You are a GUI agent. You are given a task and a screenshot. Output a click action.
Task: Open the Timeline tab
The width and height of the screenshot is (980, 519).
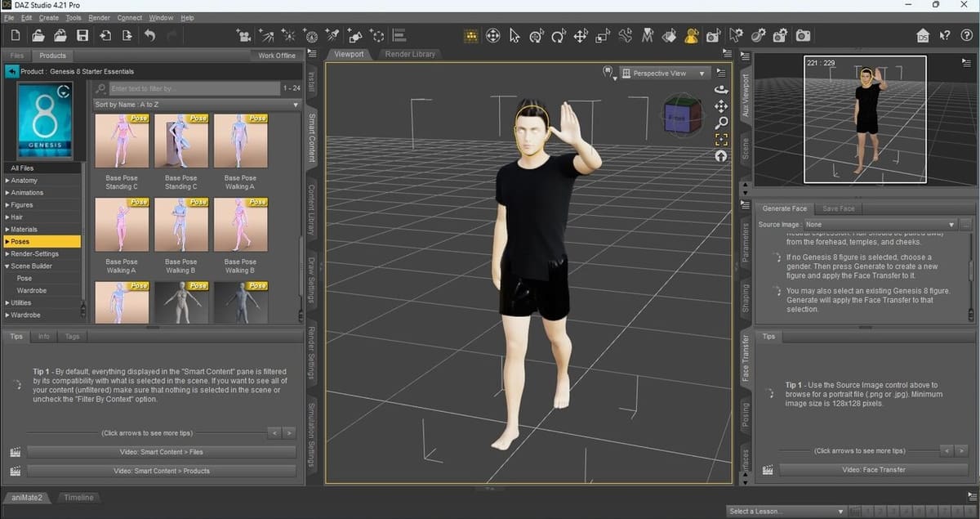tap(78, 497)
